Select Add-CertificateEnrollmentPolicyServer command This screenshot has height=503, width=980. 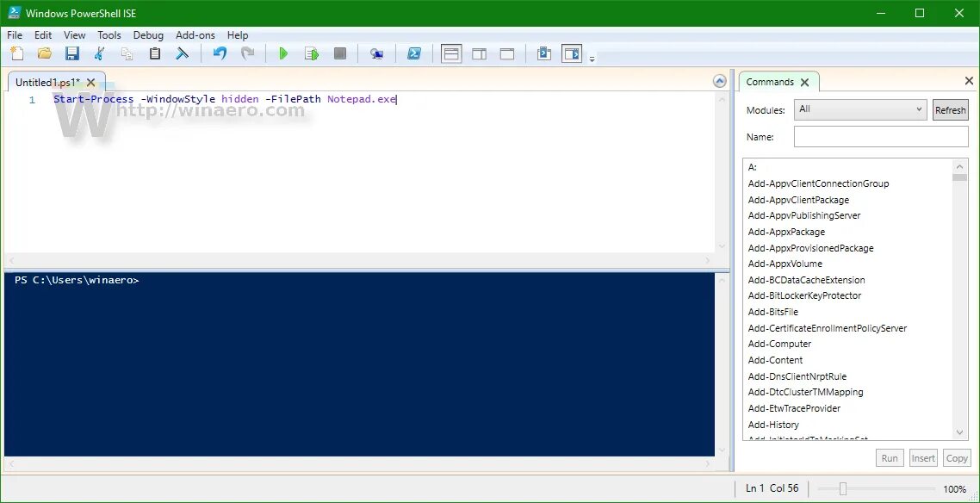click(x=827, y=328)
